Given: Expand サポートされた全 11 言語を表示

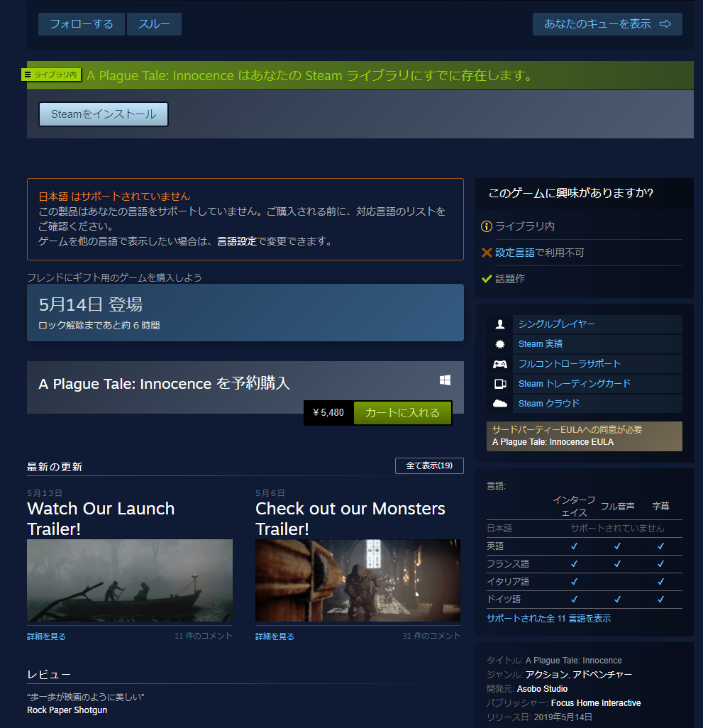Looking at the screenshot, I should point(548,619).
